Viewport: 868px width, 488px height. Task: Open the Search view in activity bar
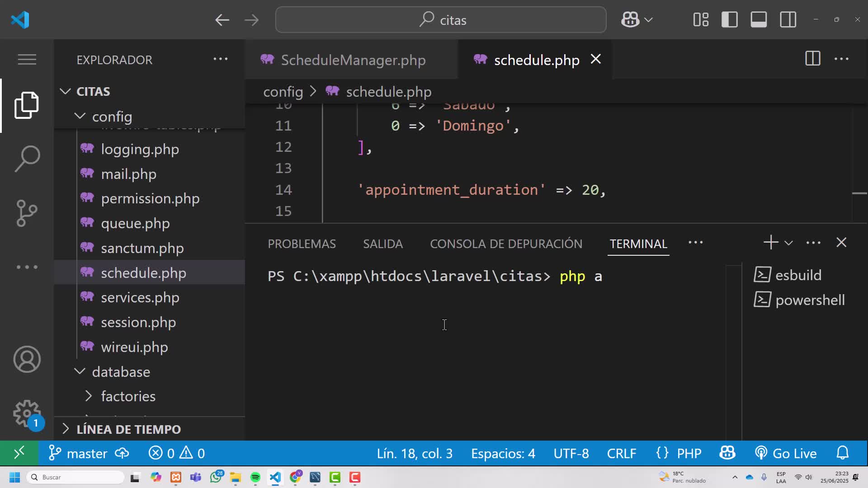27,159
